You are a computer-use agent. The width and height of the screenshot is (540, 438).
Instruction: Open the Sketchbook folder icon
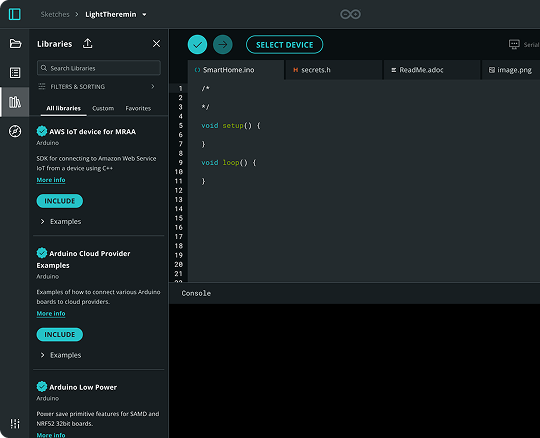15,44
